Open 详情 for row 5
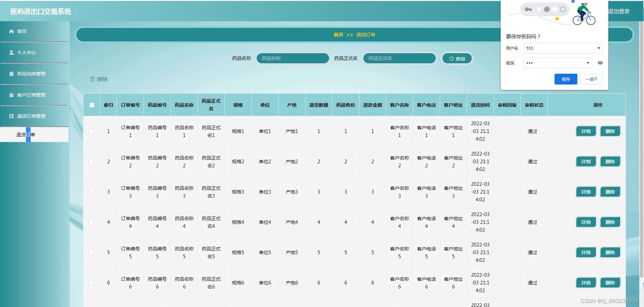The width and height of the screenshot is (644, 307). coord(586,252)
